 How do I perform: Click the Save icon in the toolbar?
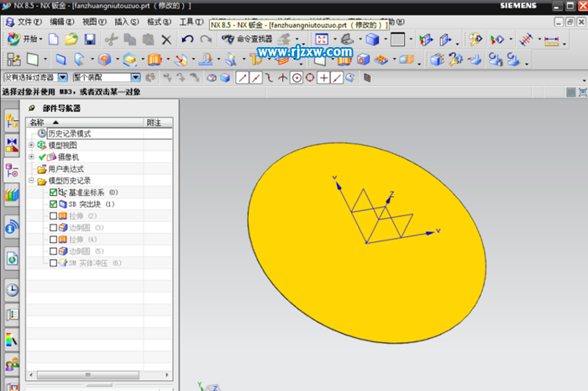pyautogui.click(x=90, y=40)
